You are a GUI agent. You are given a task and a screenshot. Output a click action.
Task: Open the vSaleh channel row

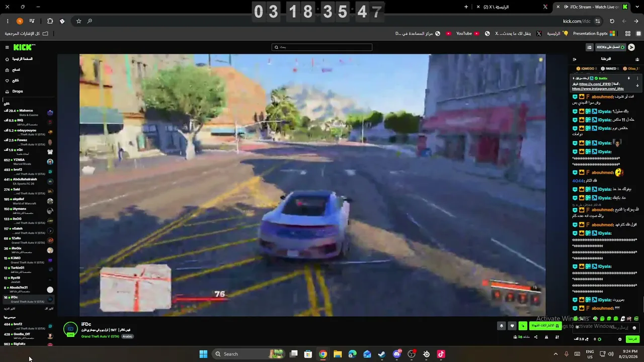(x=29, y=230)
